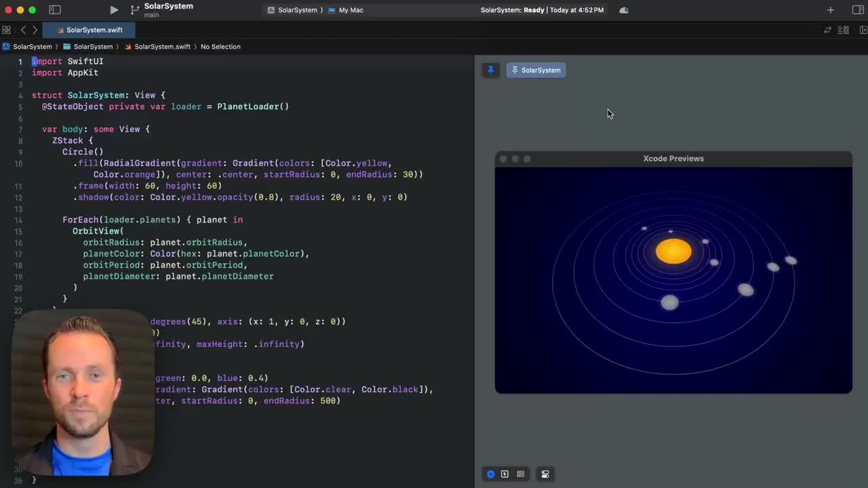Expand the SolarSystem.swift breadcrumb menu
The width and height of the screenshot is (868, 488).
(162, 46)
